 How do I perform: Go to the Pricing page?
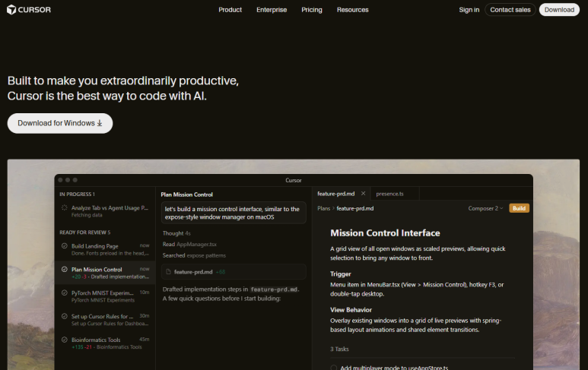[312, 10]
